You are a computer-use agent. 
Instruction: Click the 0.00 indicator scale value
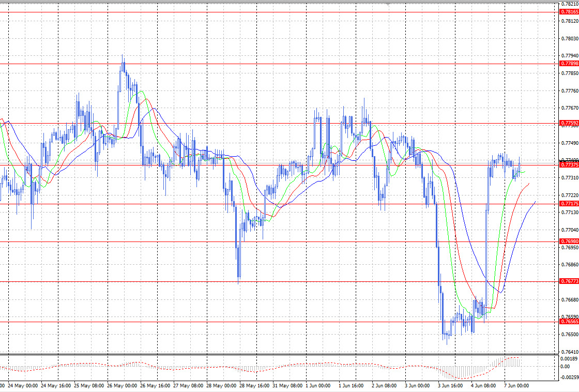point(565,367)
